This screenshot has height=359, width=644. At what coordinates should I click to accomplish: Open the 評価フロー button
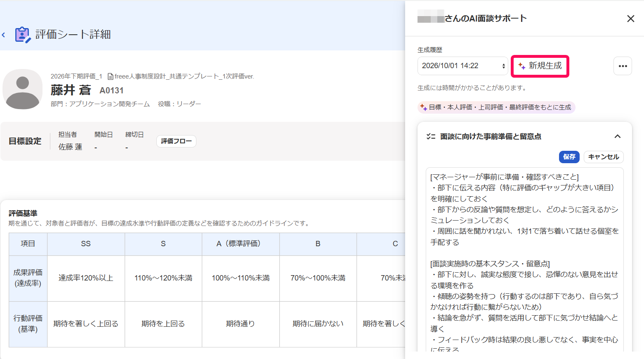coord(176,141)
